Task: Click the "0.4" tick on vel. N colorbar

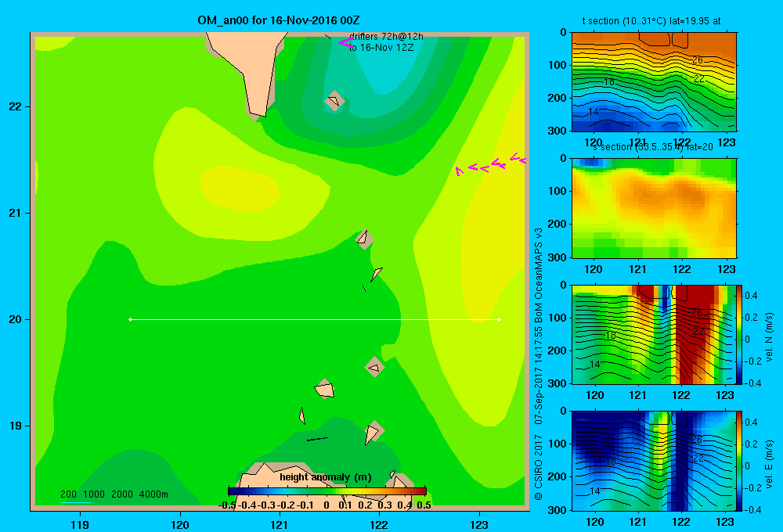Action: [x=751, y=296]
